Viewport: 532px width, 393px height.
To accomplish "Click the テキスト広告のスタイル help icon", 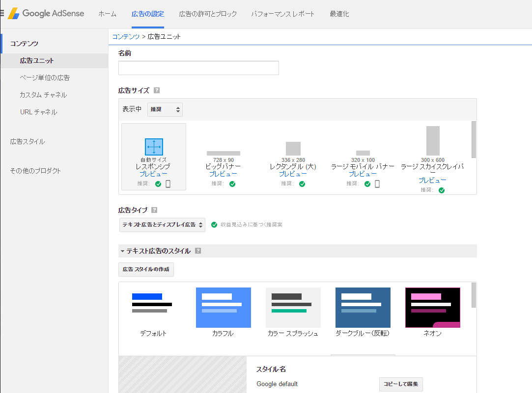I will [198, 251].
